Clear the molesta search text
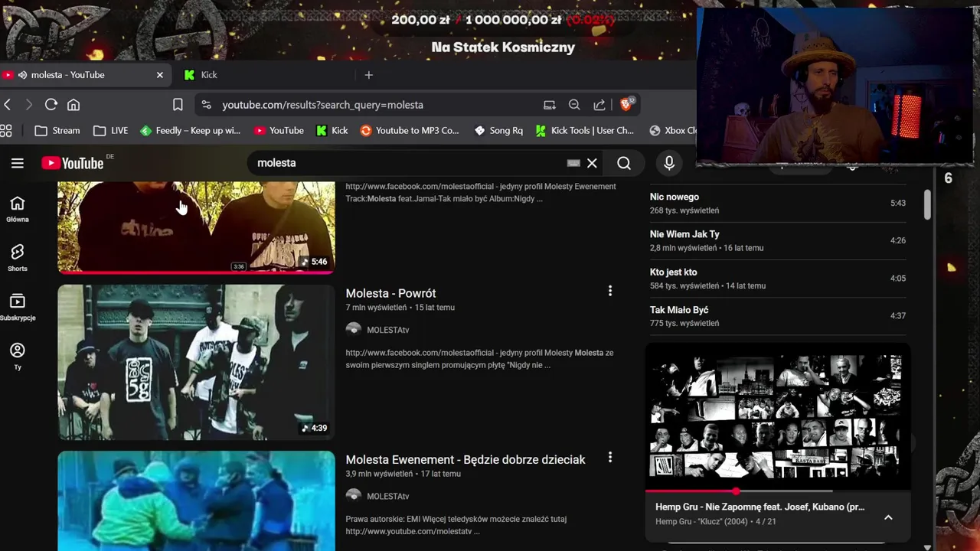This screenshot has height=551, width=980. (x=592, y=163)
